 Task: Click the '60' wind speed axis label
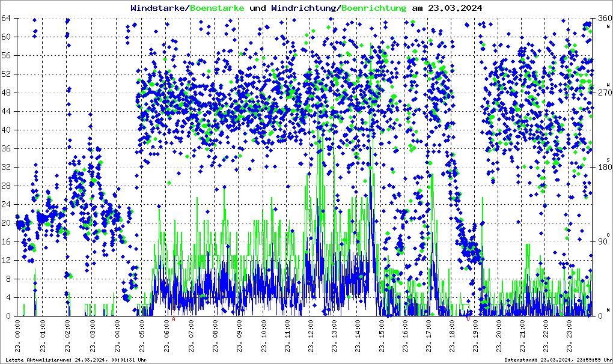coord(5,37)
